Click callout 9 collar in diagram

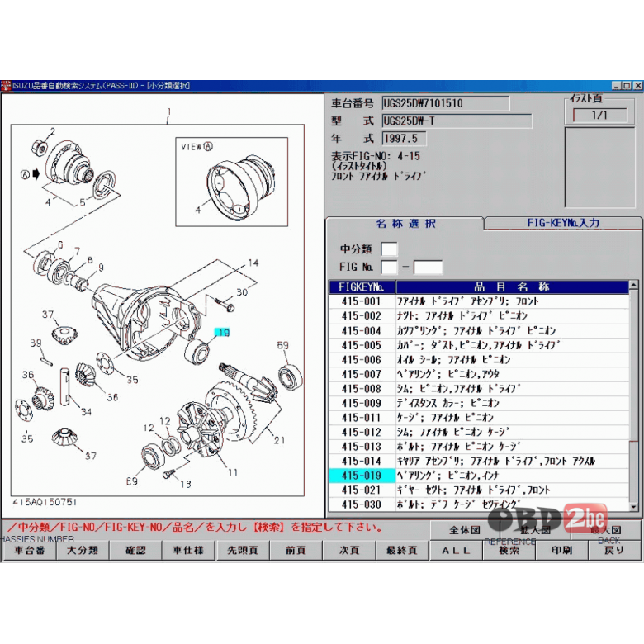click(x=101, y=268)
